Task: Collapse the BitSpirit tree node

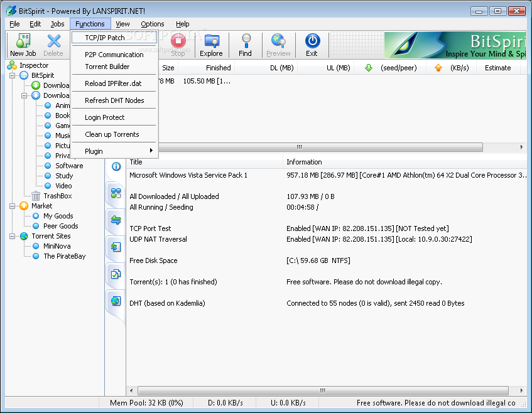Action: [12, 75]
